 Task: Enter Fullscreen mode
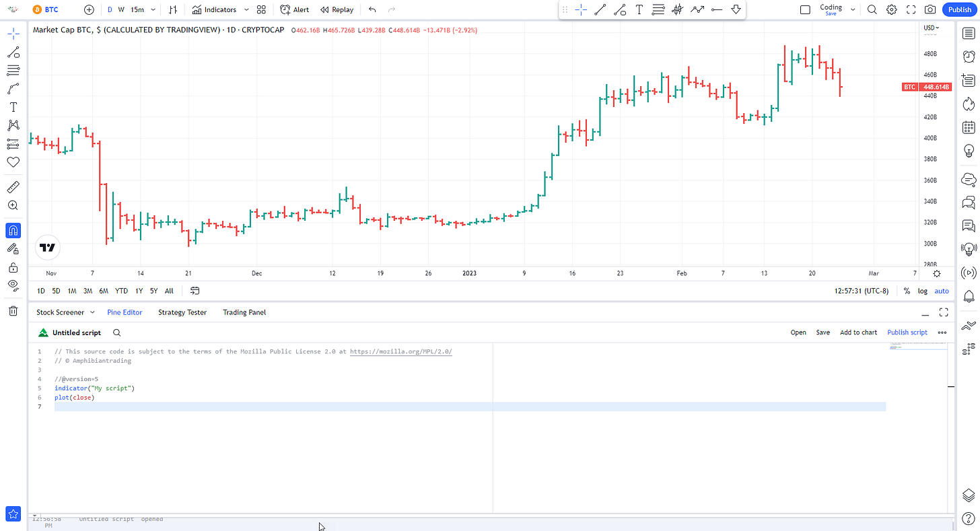pos(911,9)
